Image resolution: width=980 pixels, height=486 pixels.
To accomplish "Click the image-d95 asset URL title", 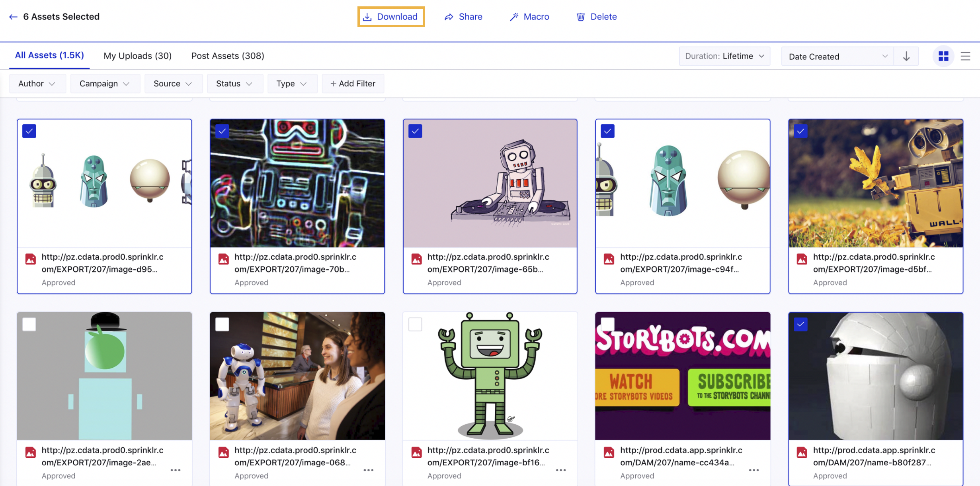I will point(102,263).
